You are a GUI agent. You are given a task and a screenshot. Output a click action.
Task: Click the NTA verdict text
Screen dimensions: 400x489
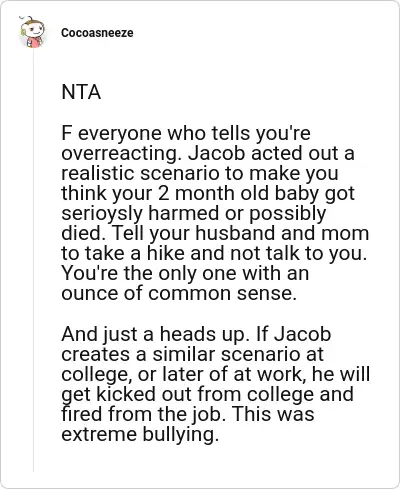[81, 92]
